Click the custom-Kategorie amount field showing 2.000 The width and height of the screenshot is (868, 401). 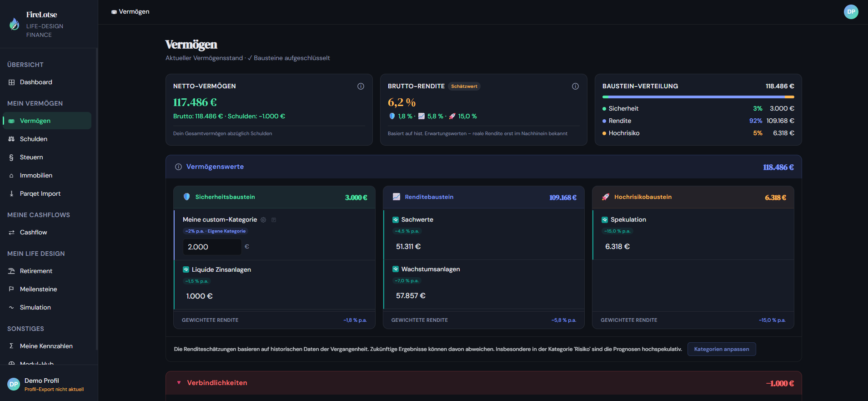pyautogui.click(x=212, y=247)
